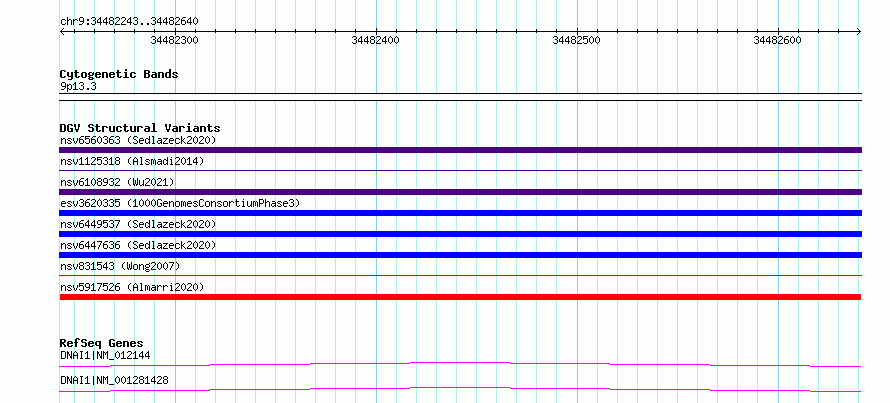
Task: Select the nsv5917526 thick red variant bar
Action: pyautogui.click(x=460, y=297)
